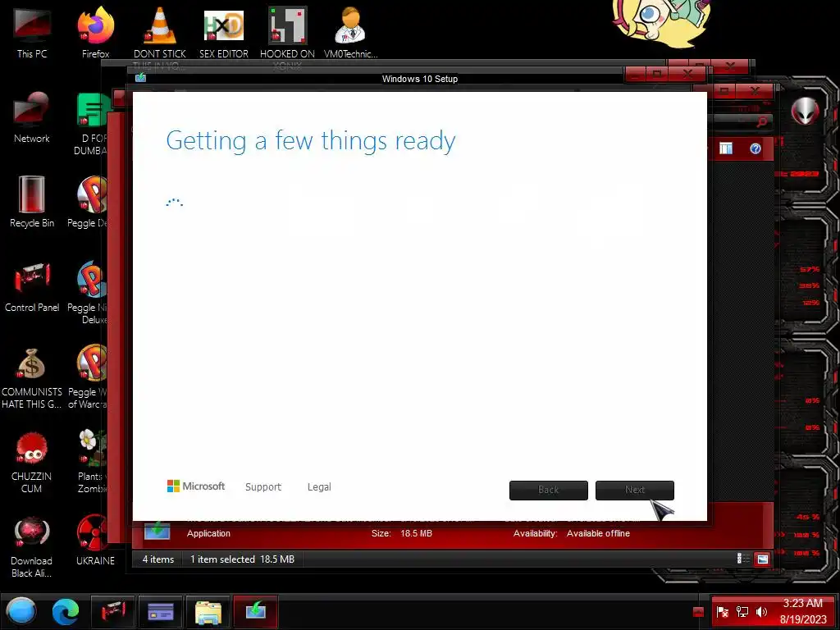Click the Windows Start orb
Image resolution: width=840 pixels, height=630 pixels.
coord(21,611)
